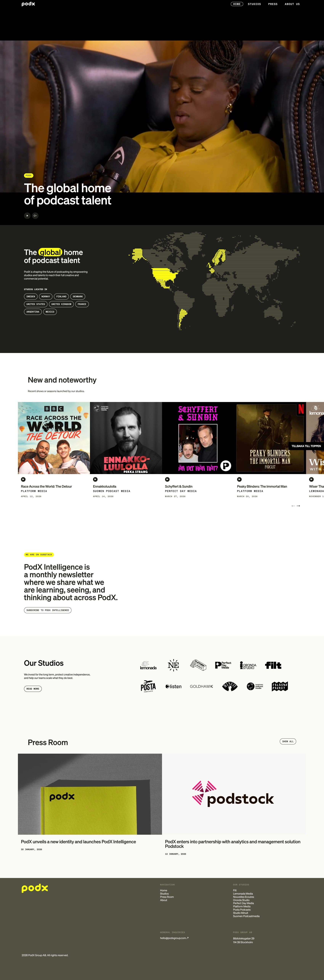Image resolution: width=324 pixels, height=980 pixels.
Task: Open Lemonada Media in footer studios
Action: coord(243,894)
